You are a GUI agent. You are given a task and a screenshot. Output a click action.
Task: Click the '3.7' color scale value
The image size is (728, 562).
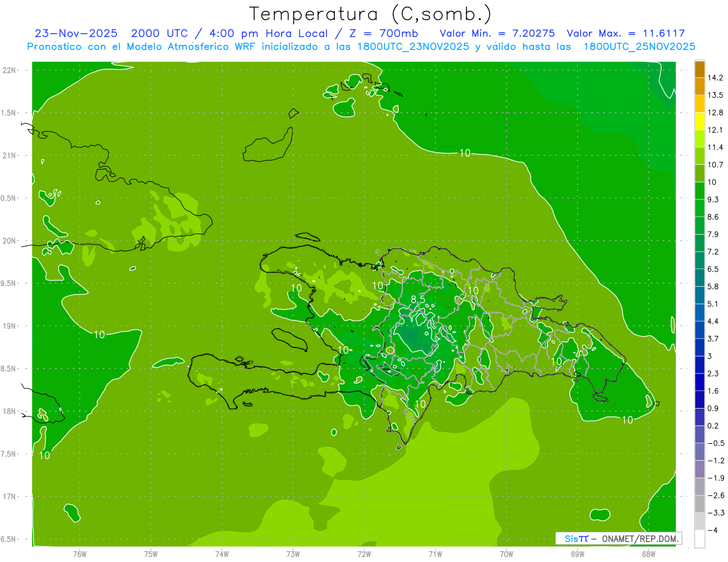click(713, 338)
